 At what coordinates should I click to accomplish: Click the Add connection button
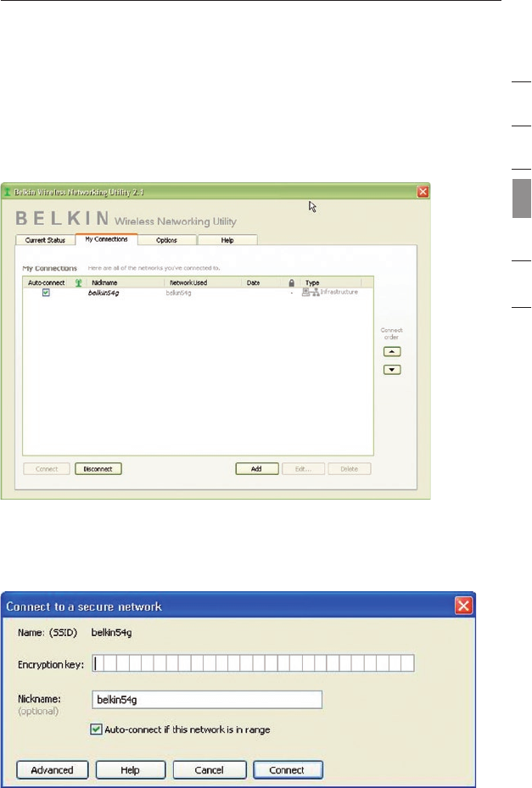(257, 469)
